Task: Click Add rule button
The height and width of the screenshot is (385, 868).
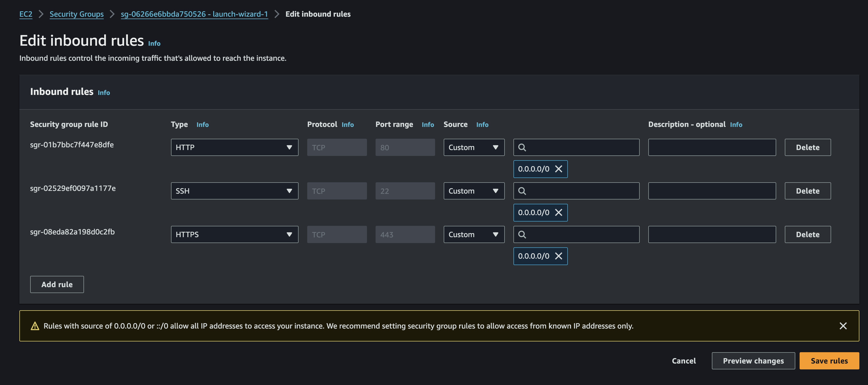Action: (x=57, y=284)
